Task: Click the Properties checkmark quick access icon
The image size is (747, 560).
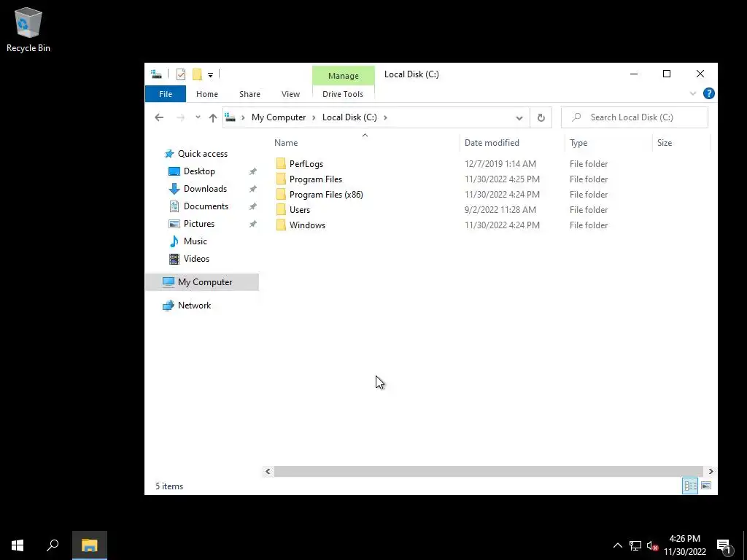Action: [x=181, y=74]
